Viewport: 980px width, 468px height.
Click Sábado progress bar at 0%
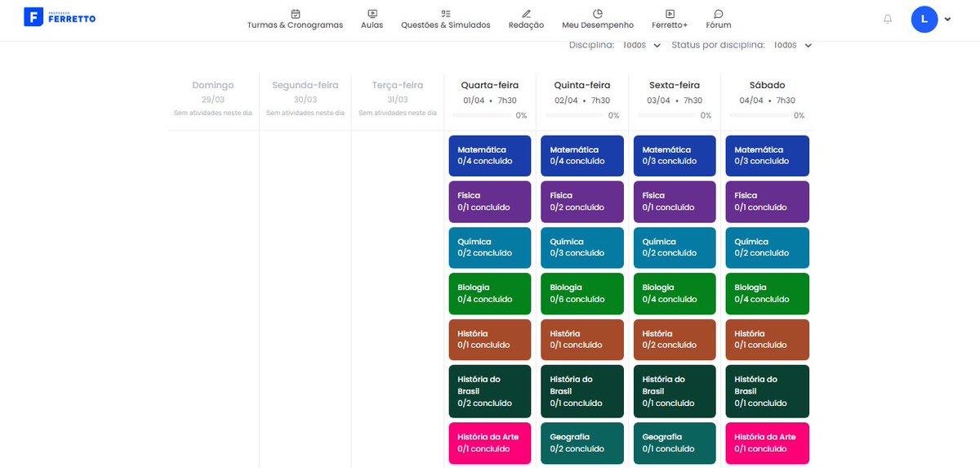coord(760,116)
